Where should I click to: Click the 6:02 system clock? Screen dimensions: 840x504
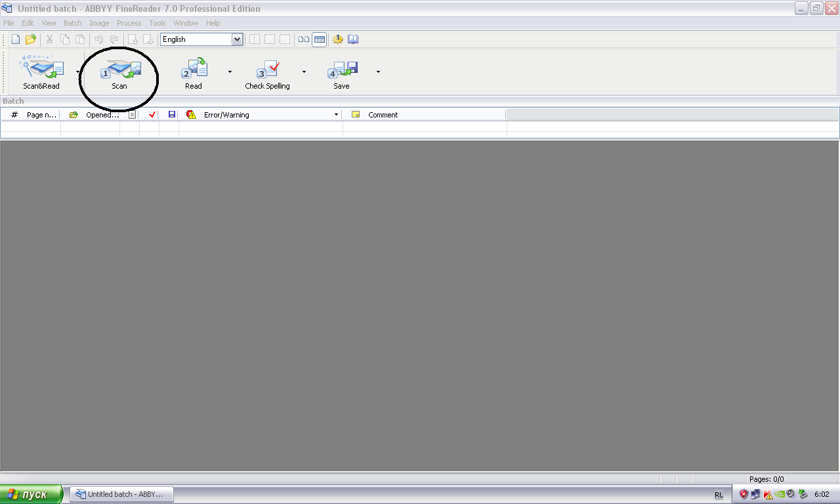pos(822,494)
